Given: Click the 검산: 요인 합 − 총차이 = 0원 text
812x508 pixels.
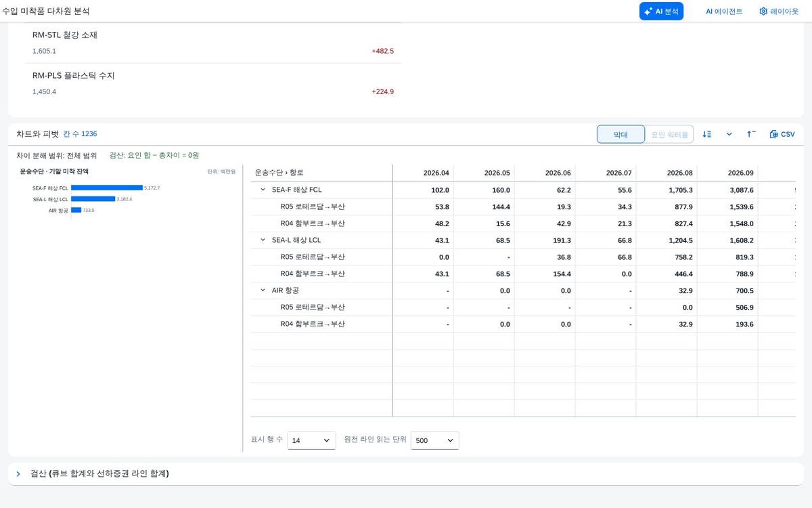Looking at the screenshot, I should (x=154, y=155).
